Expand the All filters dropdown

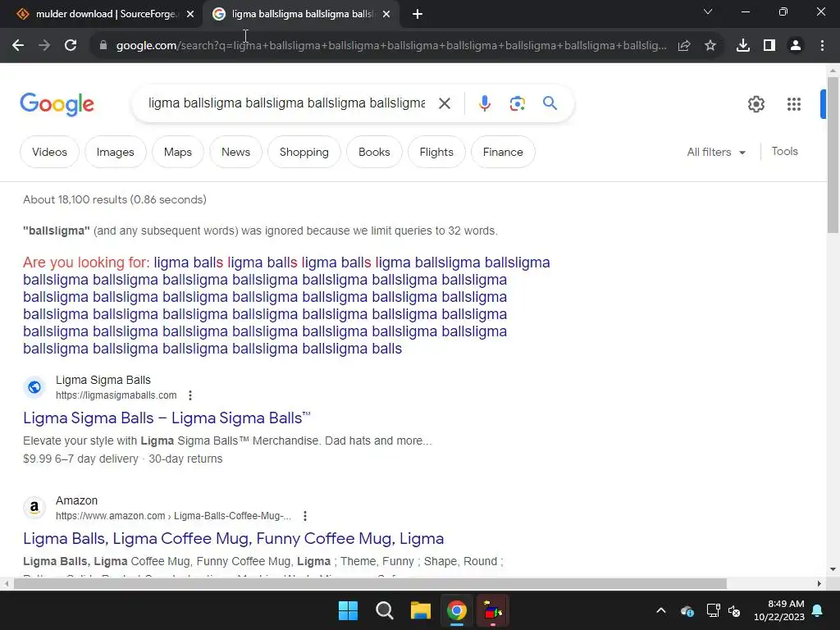(716, 152)
